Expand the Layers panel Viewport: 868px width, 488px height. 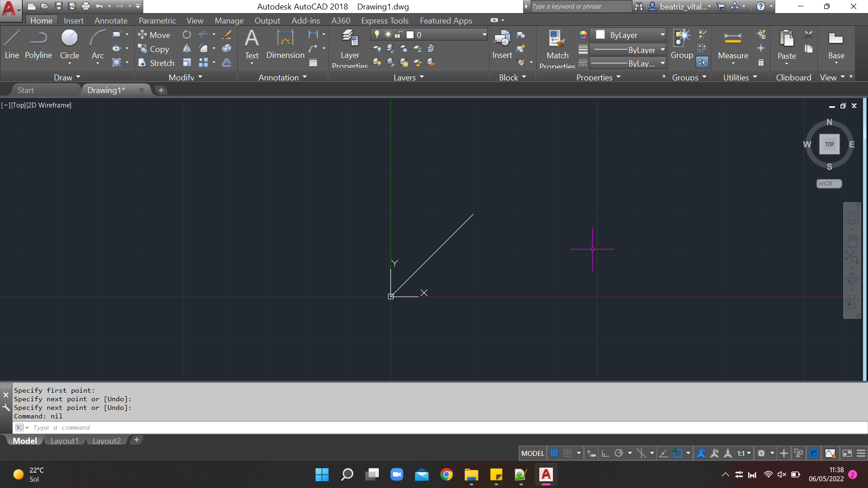[x=409, y=77]
